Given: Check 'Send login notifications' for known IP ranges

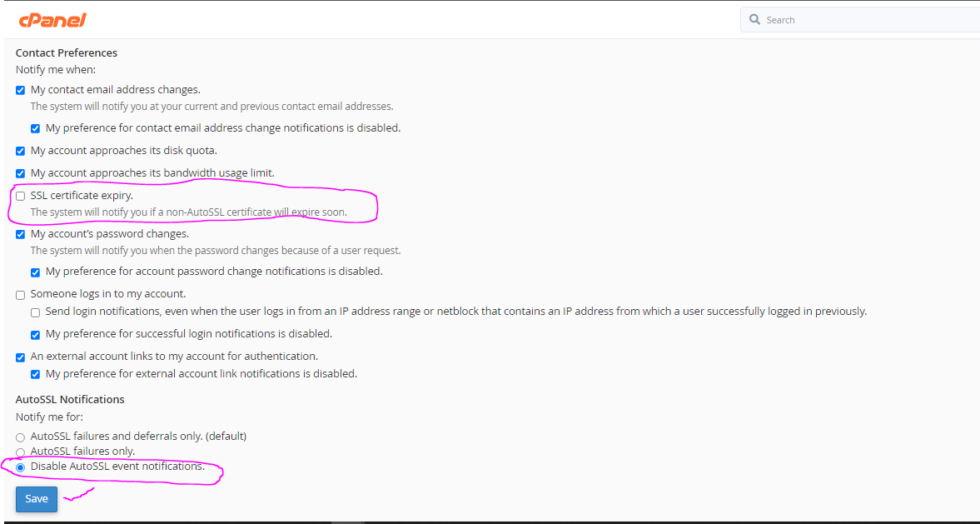Looking at the screenshot, I should 35,312.
